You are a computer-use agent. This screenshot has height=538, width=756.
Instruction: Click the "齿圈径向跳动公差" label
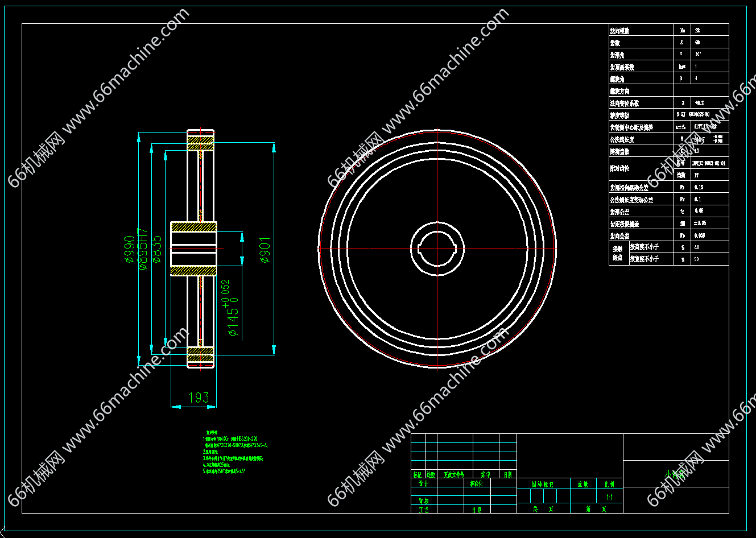[629, 187]
